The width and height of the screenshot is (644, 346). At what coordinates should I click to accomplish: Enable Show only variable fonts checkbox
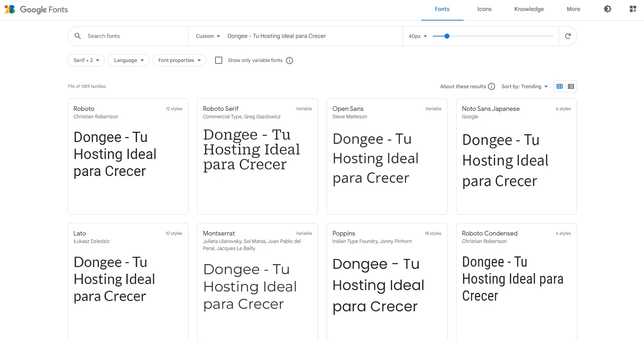(x=219, y=61)
